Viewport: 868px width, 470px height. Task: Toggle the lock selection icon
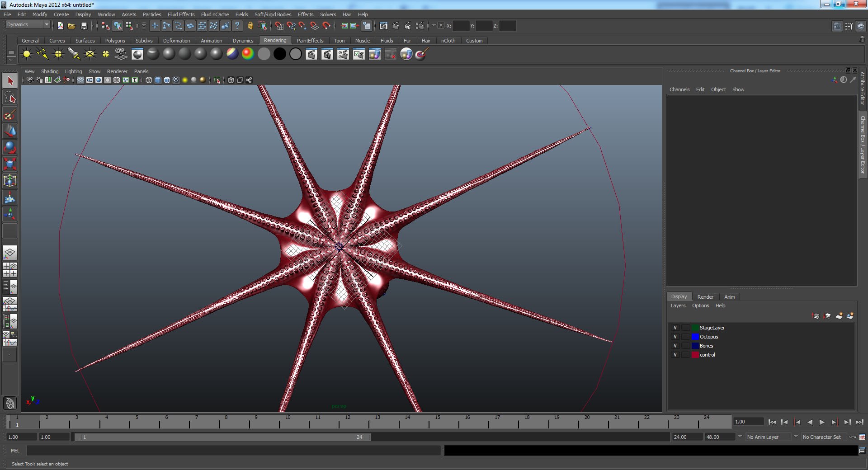tap(250, 26)
